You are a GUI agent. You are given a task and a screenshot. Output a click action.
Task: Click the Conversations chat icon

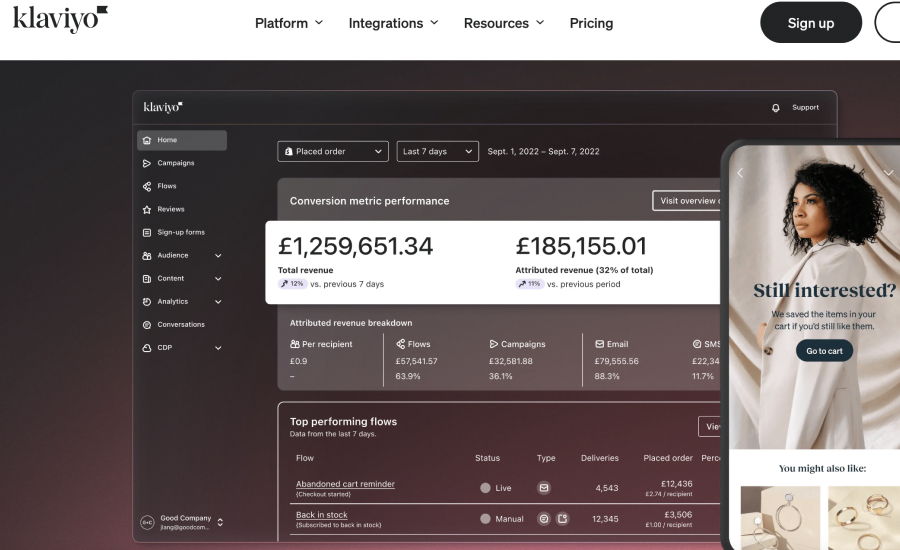(147, 324)
